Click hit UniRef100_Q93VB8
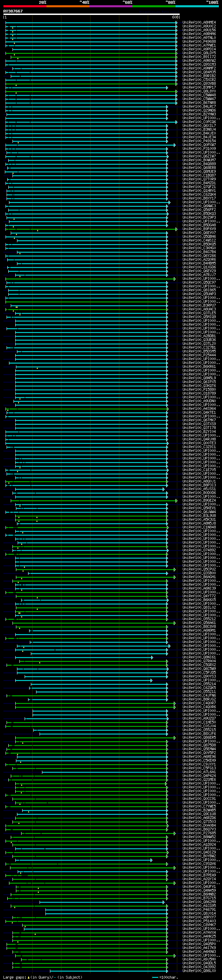Image resolution: width=222 pixels, height=980 pixels. tap(199, 84)
